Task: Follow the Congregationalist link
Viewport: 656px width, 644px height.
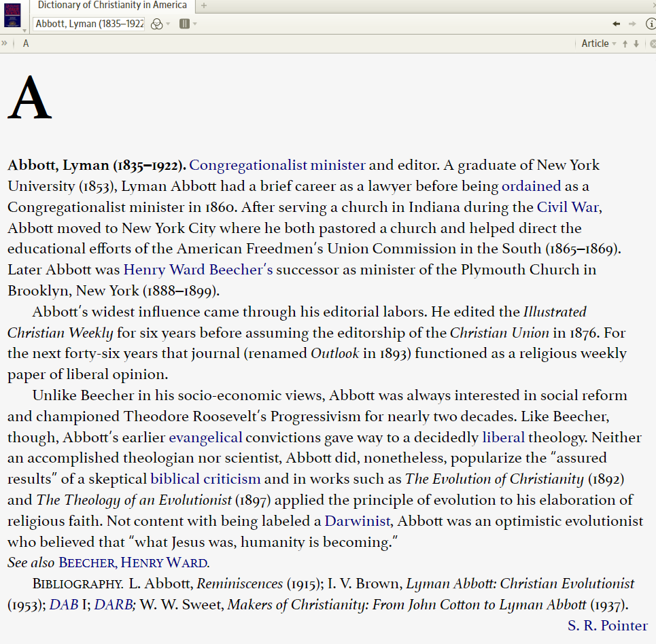Action: coord(248,166)
